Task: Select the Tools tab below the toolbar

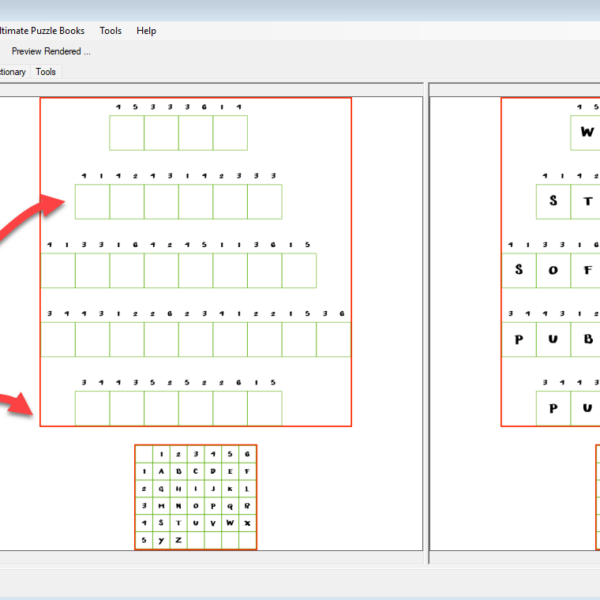Action: tap(46, 72)
